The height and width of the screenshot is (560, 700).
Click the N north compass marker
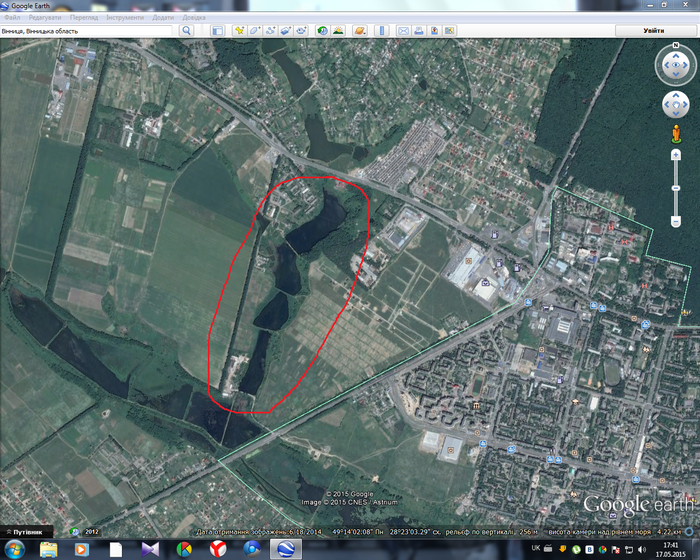(x=675, y=45)
